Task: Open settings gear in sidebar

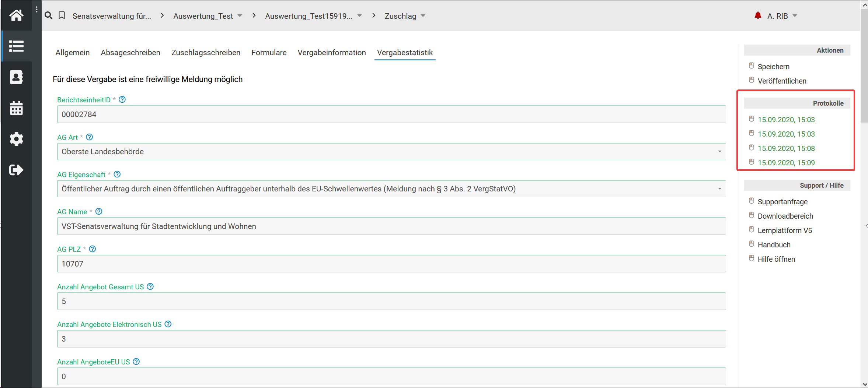Action: (16, 139)
